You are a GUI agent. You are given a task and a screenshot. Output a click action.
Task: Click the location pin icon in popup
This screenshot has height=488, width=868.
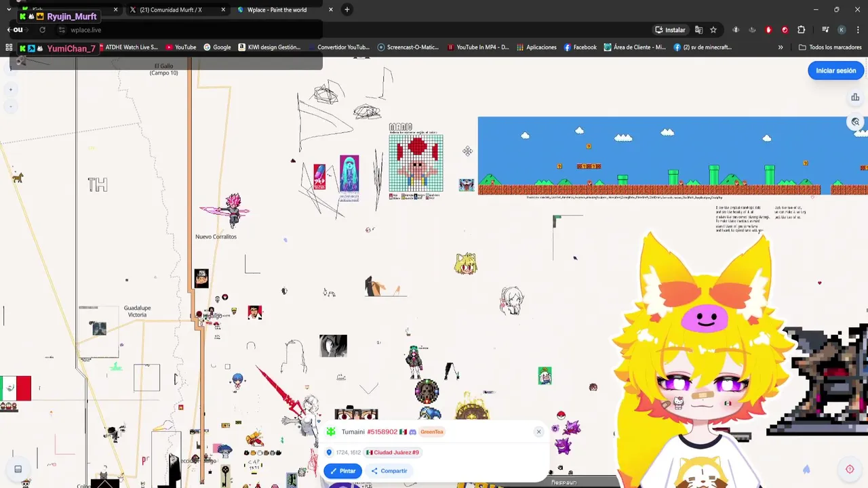pyautogui.click(x=330, y=452)
